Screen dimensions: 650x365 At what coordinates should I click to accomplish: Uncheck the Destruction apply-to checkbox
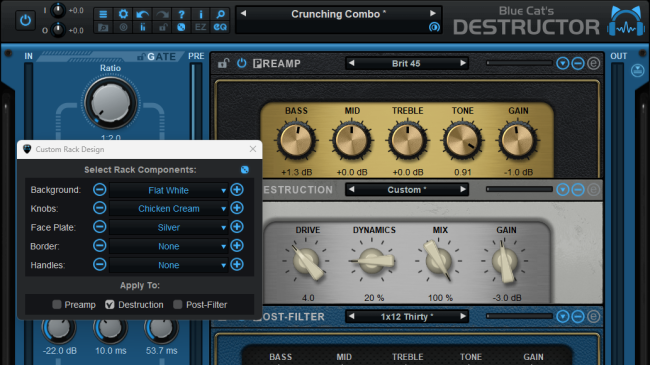pyautogui.click(x=109, y=304)
